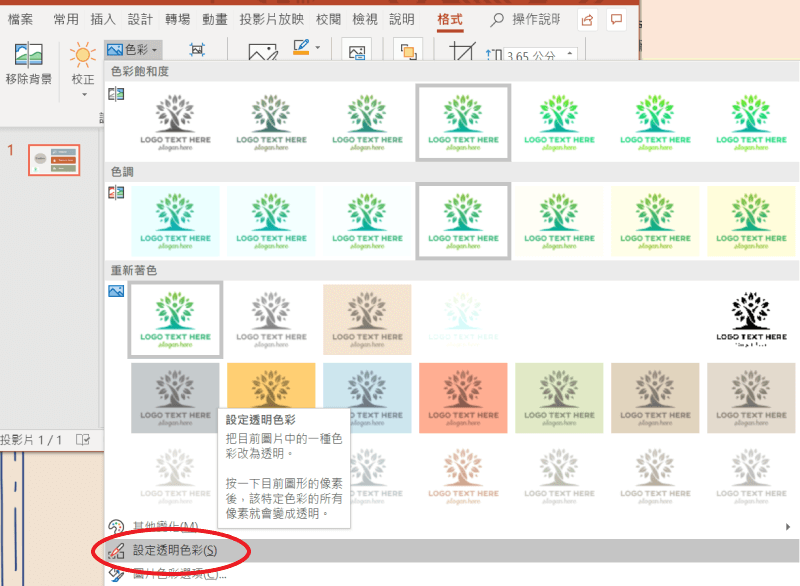Expand 其他變化 more variations submenu arrow
The image size is (800, 586).
[x=788, y=527]
